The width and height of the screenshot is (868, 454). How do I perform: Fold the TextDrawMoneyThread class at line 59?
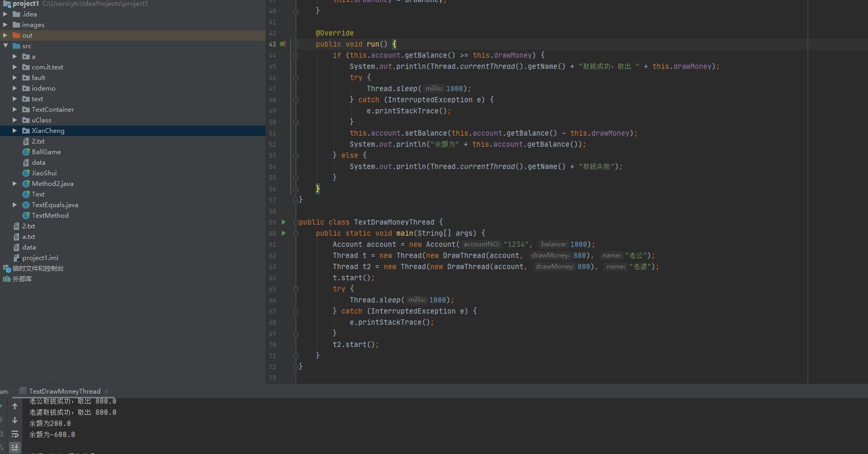[296, 222]
